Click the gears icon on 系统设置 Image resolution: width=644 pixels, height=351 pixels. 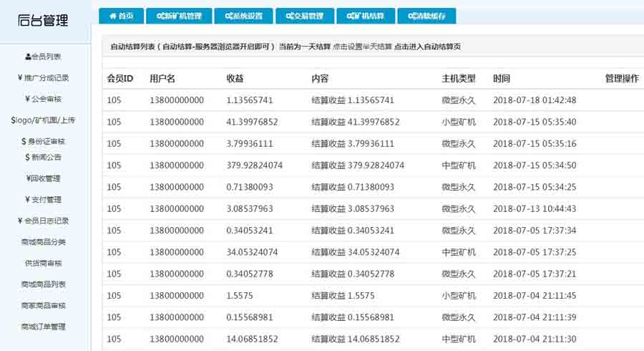pos(228,16)
